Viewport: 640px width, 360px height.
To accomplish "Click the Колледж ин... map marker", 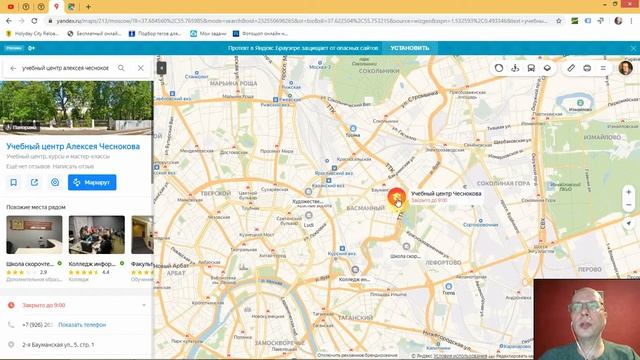I will 355,270.
